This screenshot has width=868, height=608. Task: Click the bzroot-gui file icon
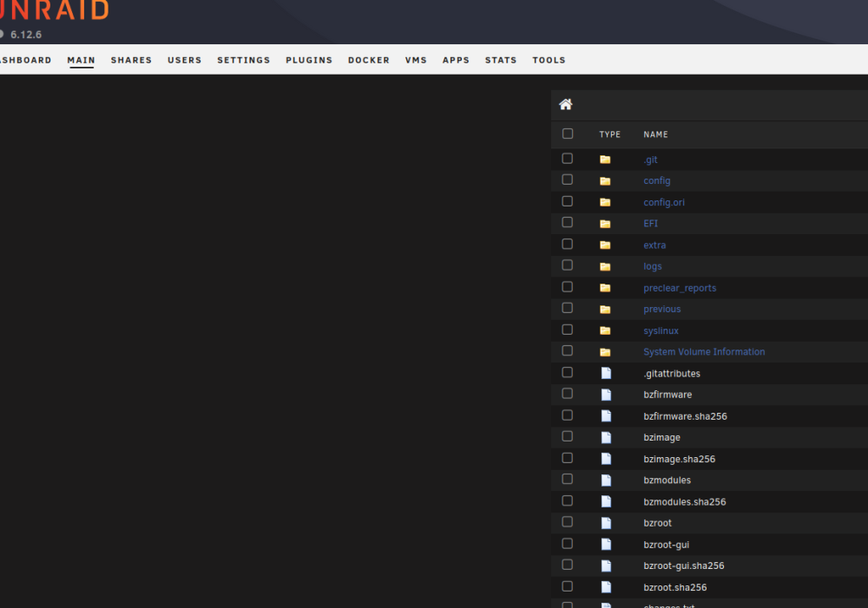coord(606,545)
